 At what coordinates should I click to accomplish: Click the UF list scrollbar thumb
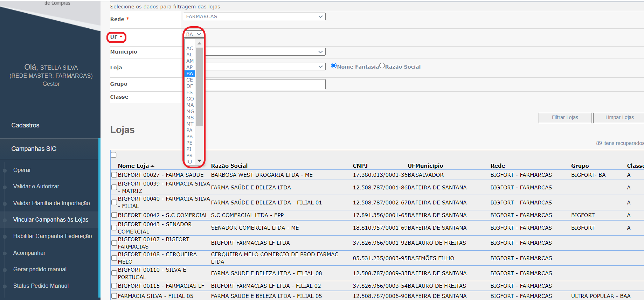[x=199, y=86]
